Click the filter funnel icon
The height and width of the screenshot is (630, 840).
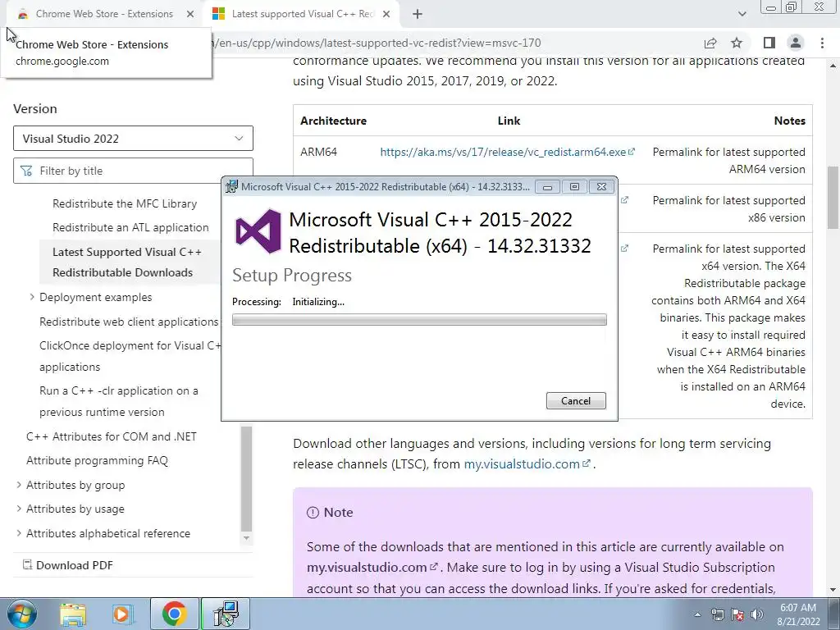25,171
